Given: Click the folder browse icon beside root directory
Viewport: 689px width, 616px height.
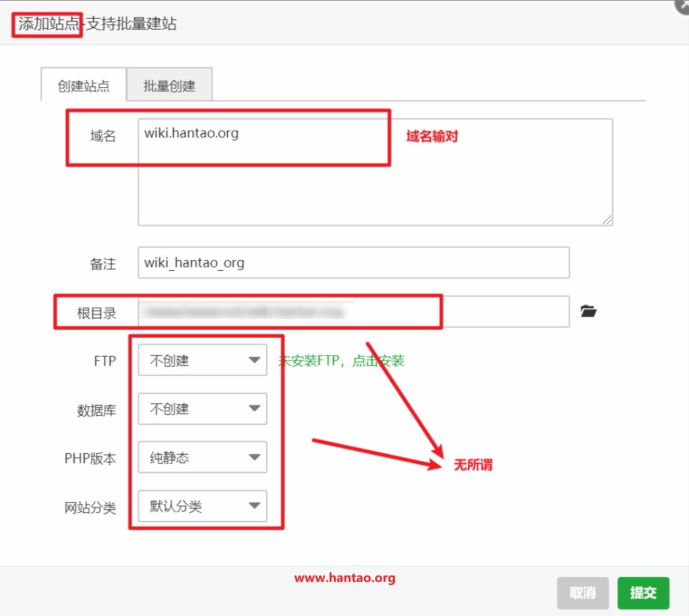Looking at the screenshot, I should [588, 311].
